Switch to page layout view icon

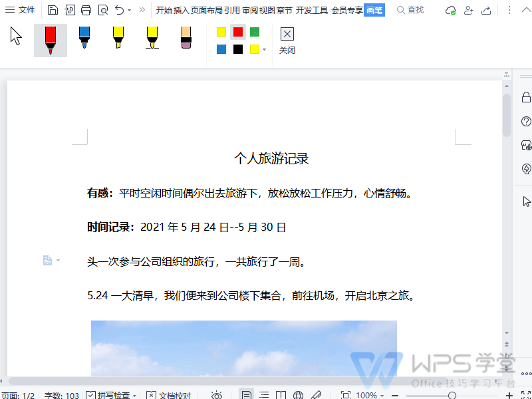point(247,395)
